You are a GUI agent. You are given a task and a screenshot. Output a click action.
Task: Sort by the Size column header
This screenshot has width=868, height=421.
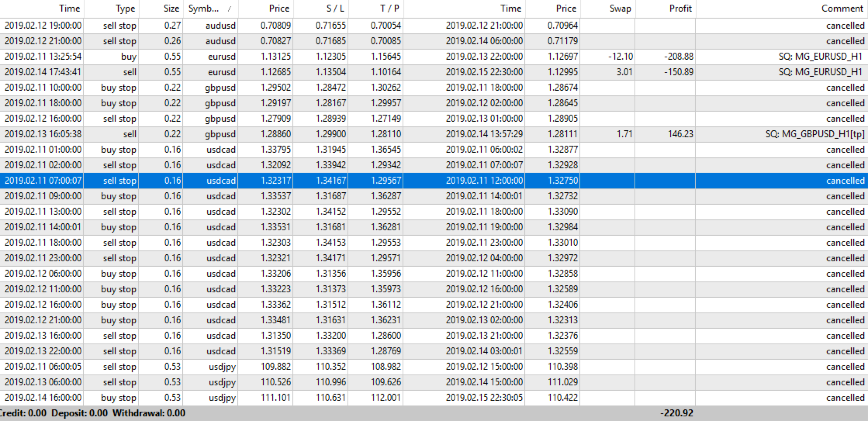[171, 9]
